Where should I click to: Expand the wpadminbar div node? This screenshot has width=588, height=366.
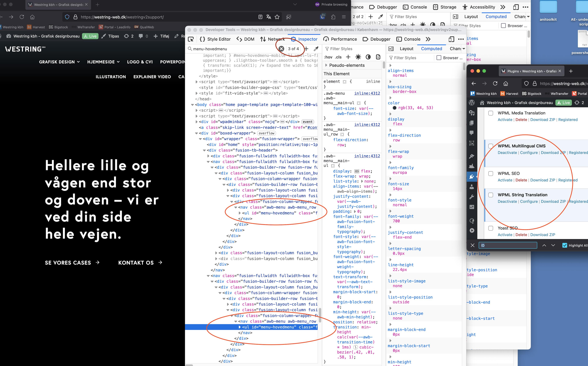(x=196, y=122)
